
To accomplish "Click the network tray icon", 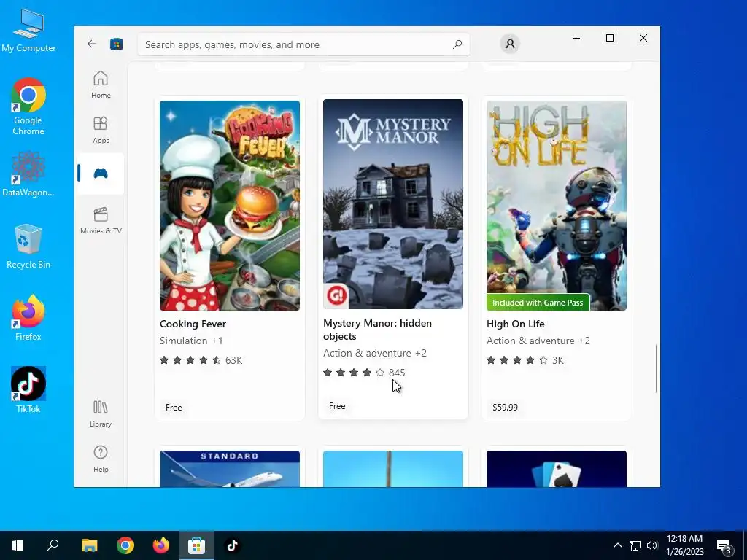I will pyautogui.click(x=635, y=545).
